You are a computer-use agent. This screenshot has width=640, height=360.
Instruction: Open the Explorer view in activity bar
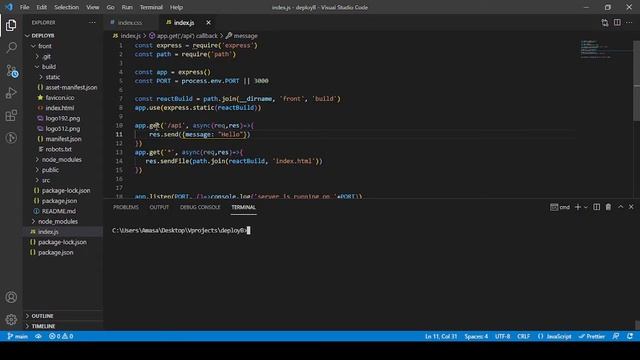11,25
